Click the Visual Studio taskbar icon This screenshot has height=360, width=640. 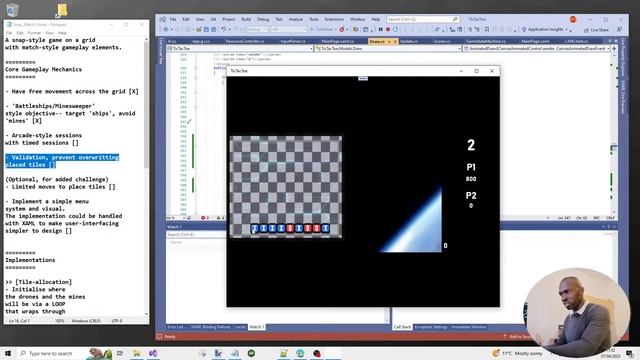coord(153,353)
